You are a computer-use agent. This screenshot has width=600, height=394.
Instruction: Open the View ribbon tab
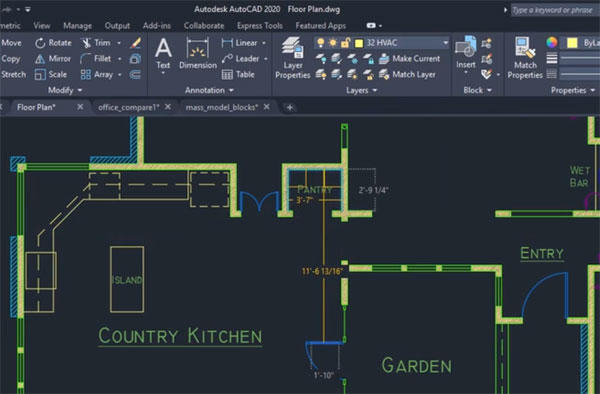pyautogui.click(x=42, y=26)
